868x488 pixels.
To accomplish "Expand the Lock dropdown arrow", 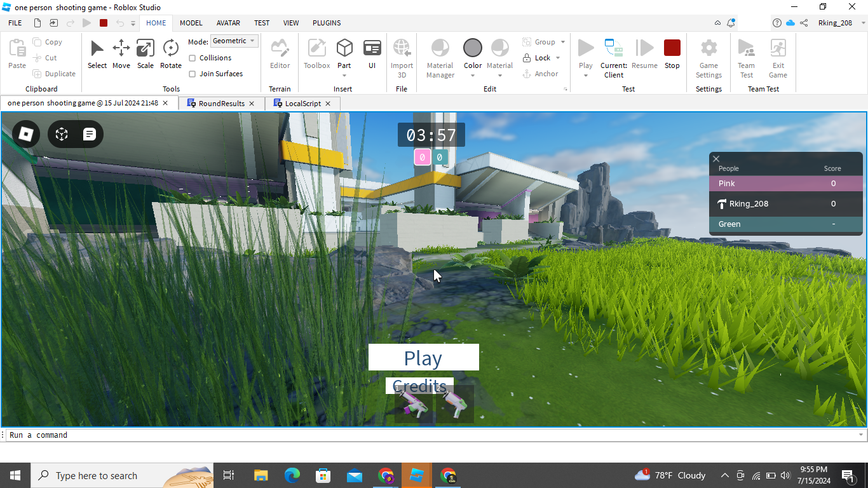I will pyautogui.click(x=558, y=58).
